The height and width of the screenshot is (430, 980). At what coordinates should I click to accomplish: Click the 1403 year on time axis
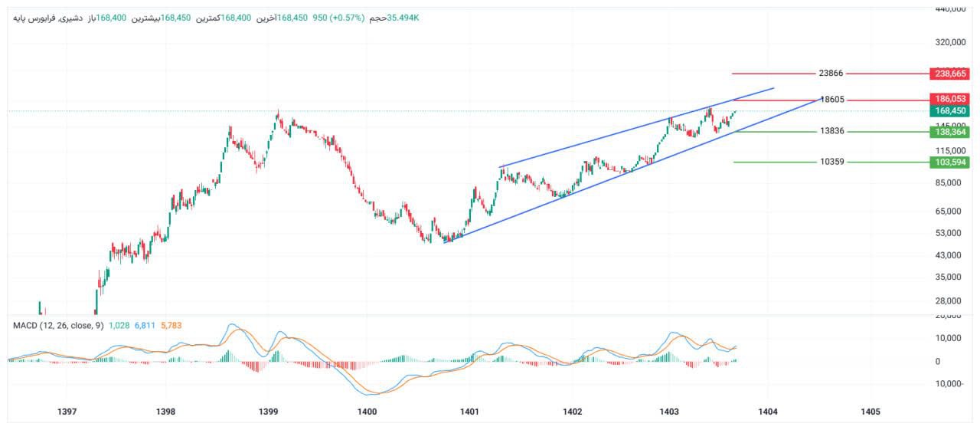coord(669,412)
